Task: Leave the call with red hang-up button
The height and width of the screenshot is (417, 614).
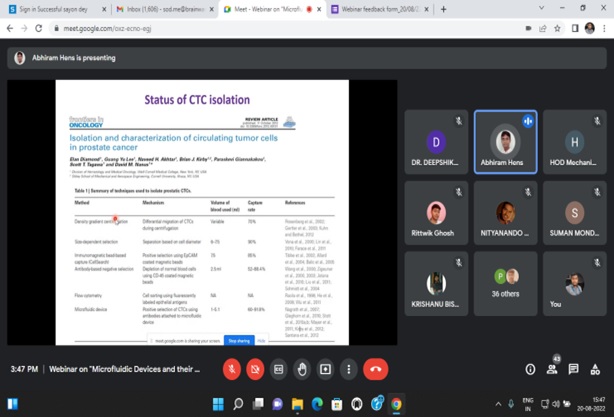Action: [x=376, y=368]
